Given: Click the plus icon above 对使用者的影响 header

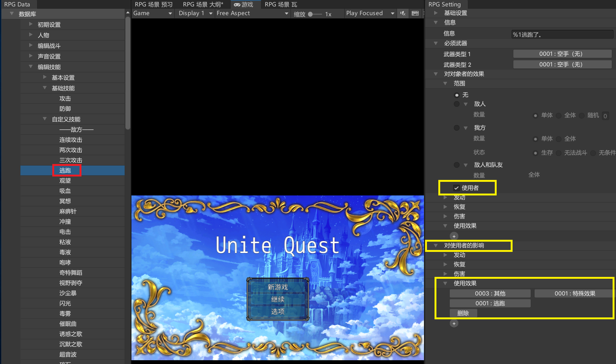Looking at the screenshot, I should pos(454,236).
